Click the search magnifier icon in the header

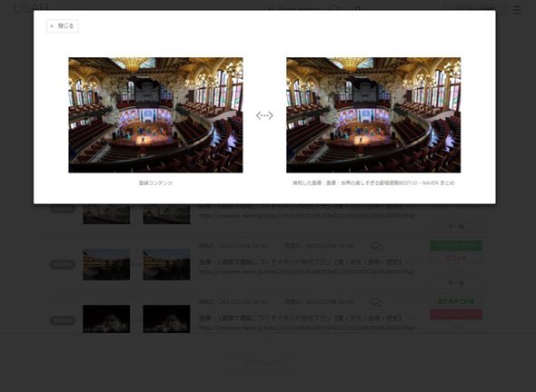358,9
